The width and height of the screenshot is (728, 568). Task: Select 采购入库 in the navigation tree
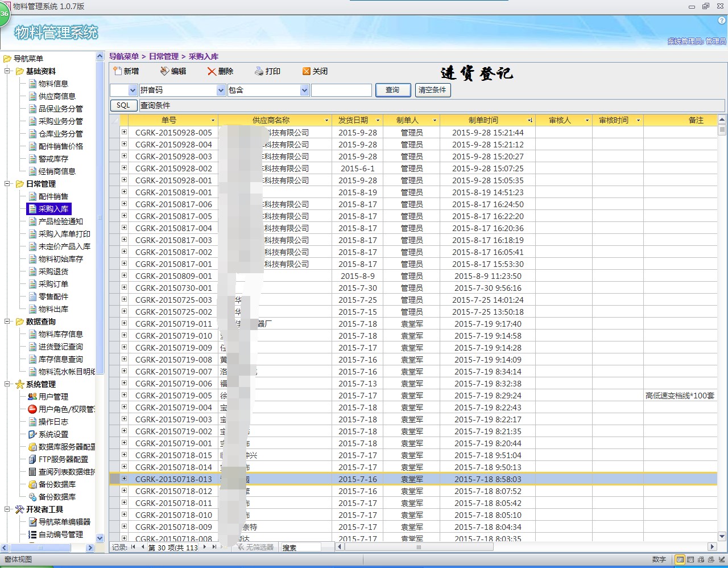tap(53, 209)
